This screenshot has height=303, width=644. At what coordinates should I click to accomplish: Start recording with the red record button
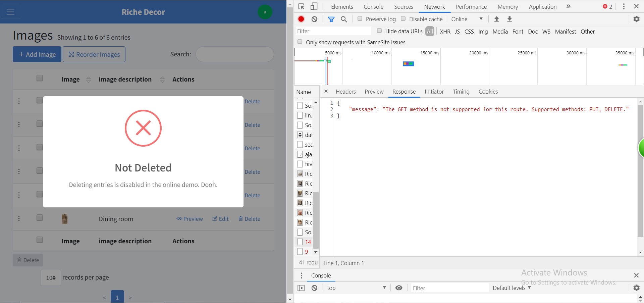[x=301, y=19]
